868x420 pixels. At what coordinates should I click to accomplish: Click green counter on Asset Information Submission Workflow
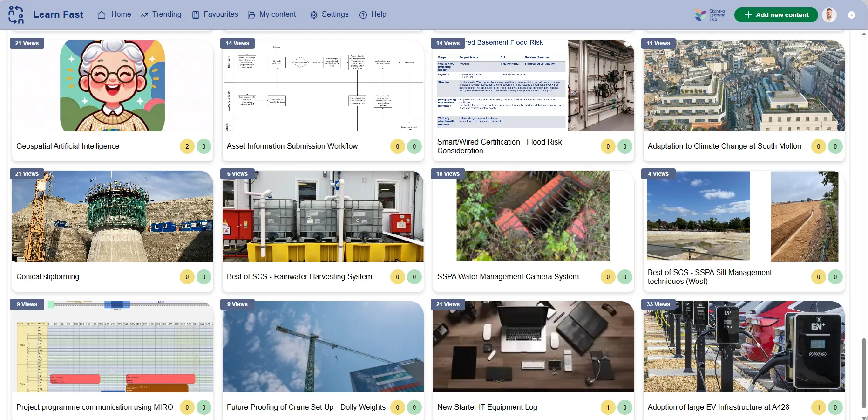click(x=414, y=146)
